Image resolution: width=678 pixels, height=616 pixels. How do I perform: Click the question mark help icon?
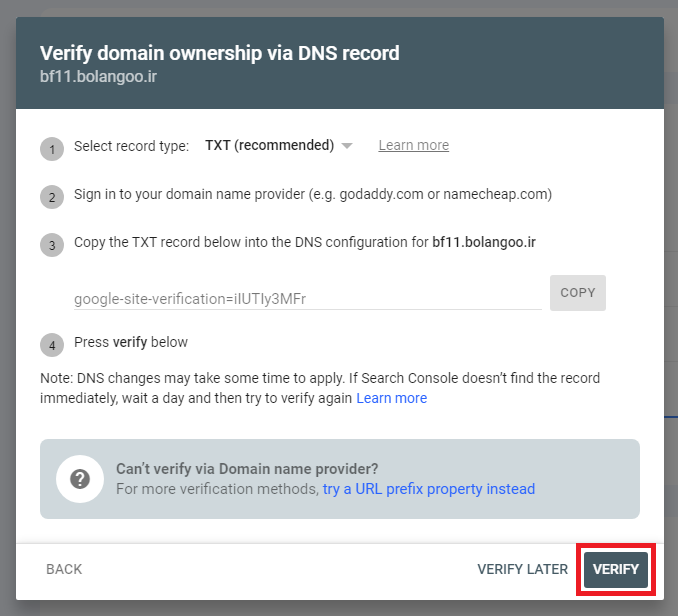[x=80, y=479]
